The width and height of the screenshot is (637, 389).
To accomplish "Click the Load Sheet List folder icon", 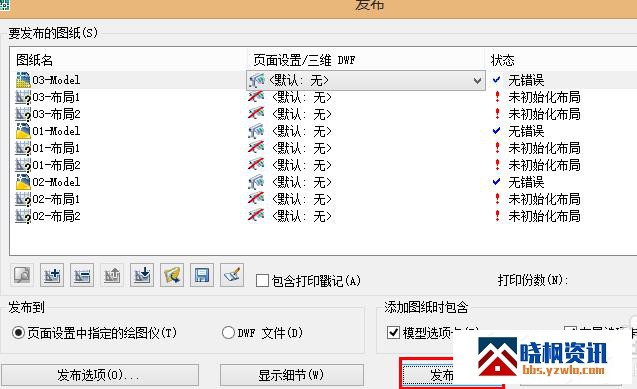I will 172,275.
